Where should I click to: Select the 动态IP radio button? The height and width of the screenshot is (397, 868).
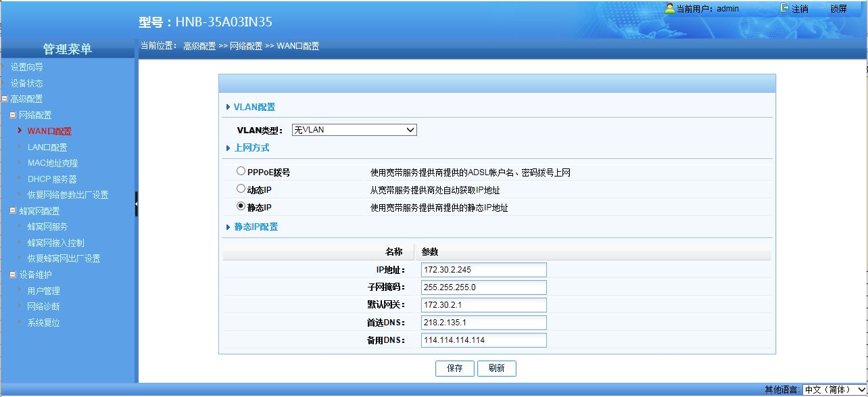click(241, 189)
